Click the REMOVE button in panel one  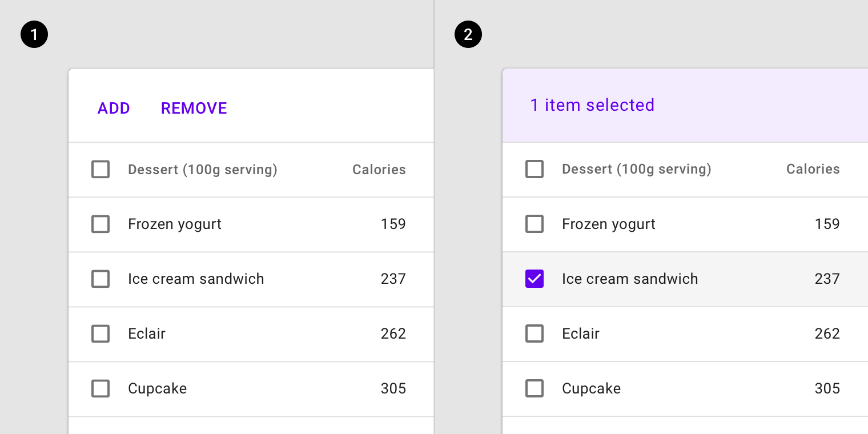click(x=194, y=108)
